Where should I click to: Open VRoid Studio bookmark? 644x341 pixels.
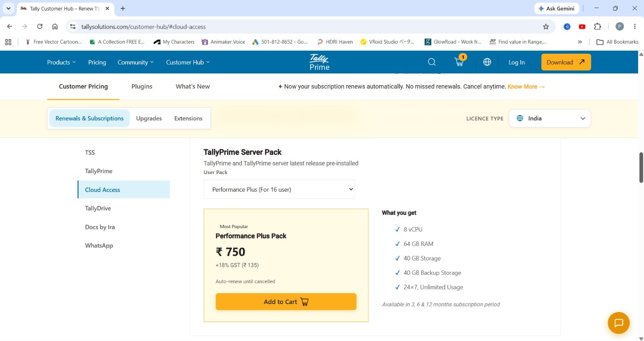pyautogui.click(x=387, y=42)
